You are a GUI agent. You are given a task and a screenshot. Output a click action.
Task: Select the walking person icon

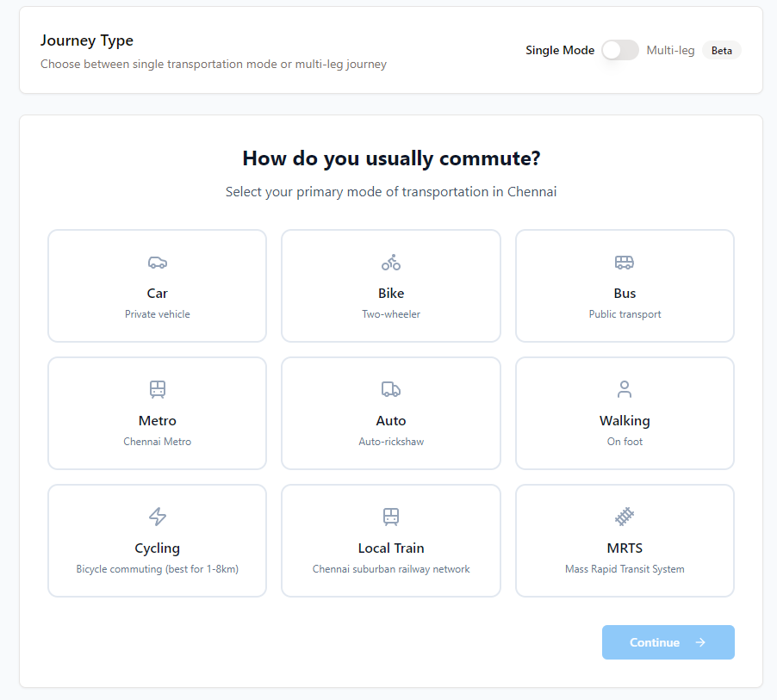click(625, 390)
